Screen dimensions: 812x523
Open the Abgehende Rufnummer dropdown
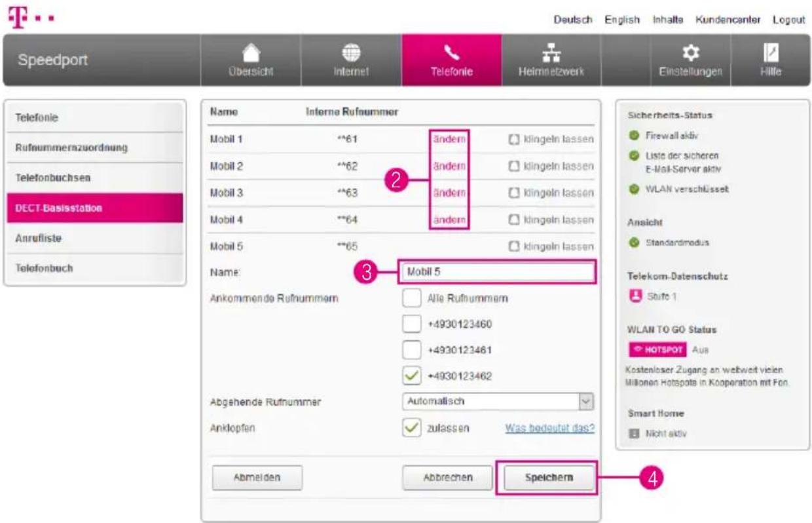(498, 401)
